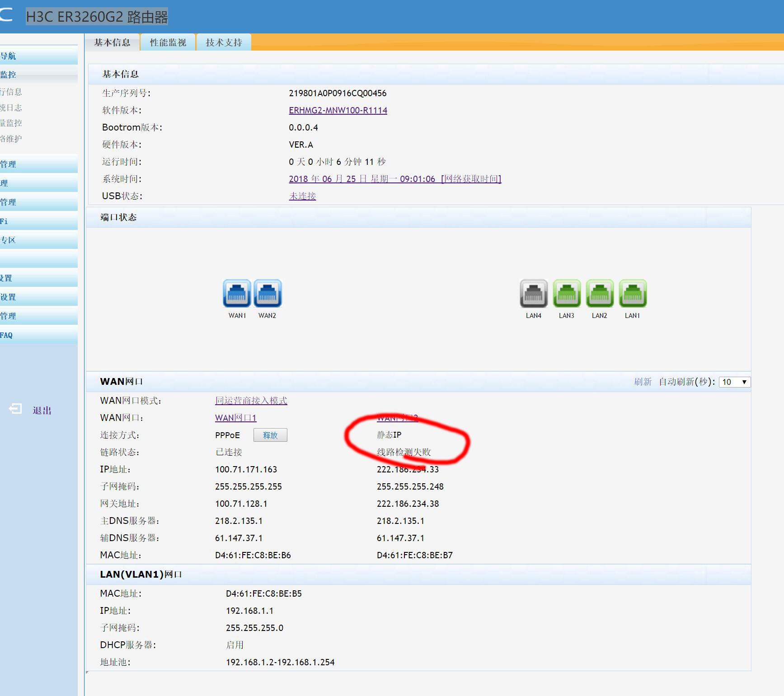The height and width of the screenshot is (696, 784).
Task: Click the 地址池 label
Action: 115,662
